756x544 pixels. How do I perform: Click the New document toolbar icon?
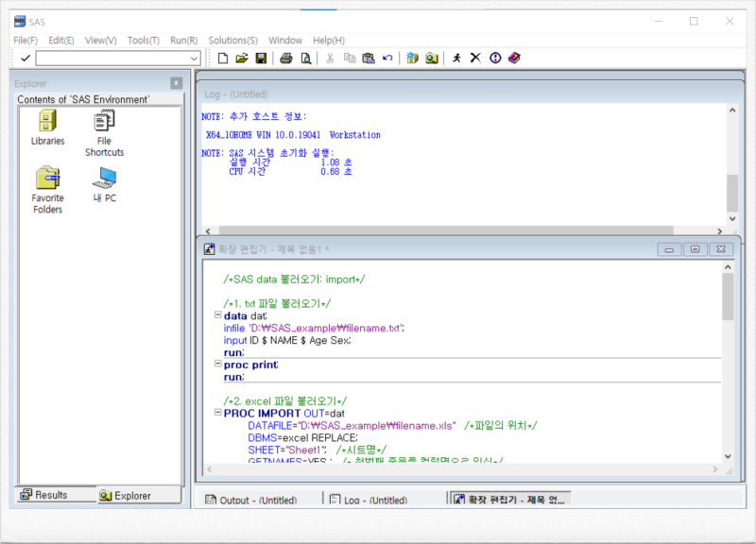(x=221, y=58)
